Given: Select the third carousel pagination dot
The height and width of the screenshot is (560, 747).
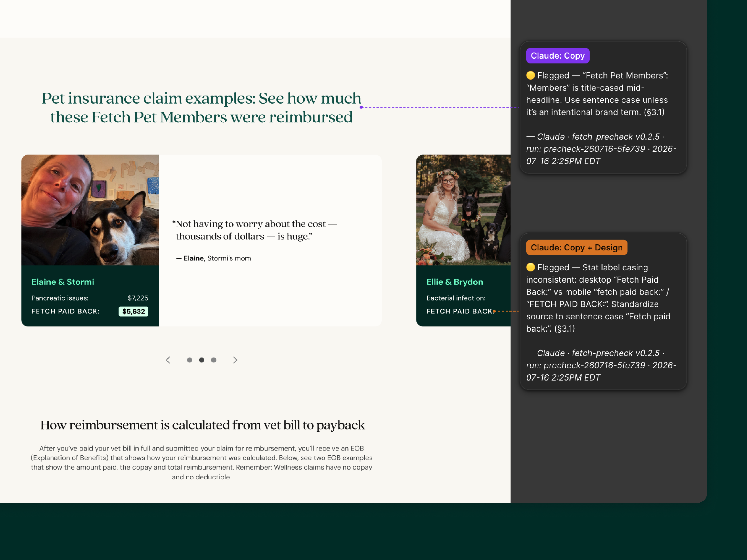Looking at the screenshot, I should click(x=213, y=360).
